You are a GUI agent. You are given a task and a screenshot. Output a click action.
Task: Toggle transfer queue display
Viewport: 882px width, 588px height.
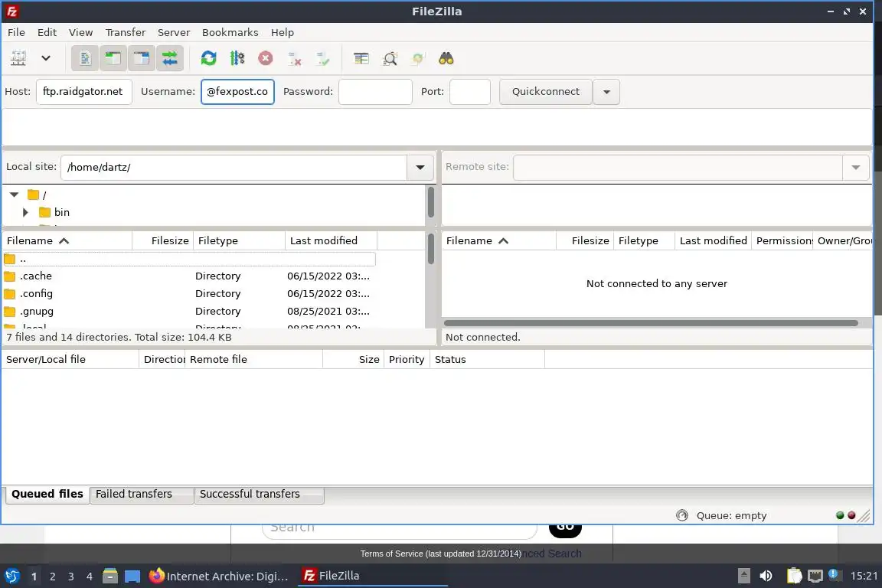tap(169, 58)
